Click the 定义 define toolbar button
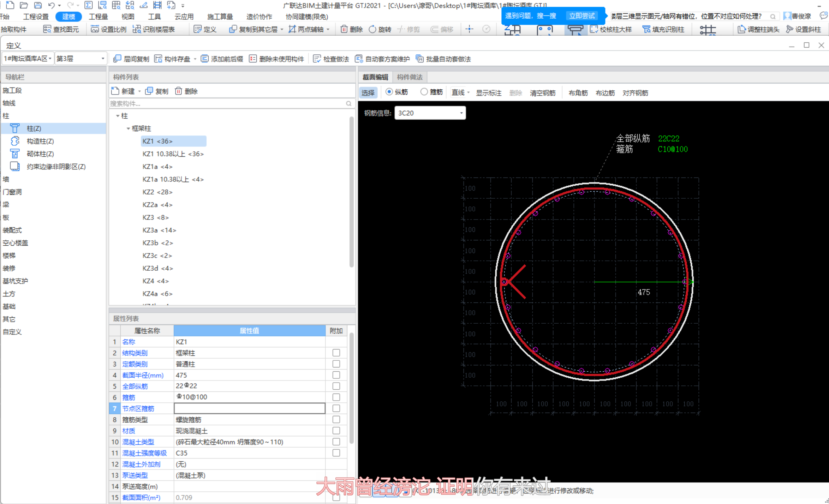 (205, 29)
